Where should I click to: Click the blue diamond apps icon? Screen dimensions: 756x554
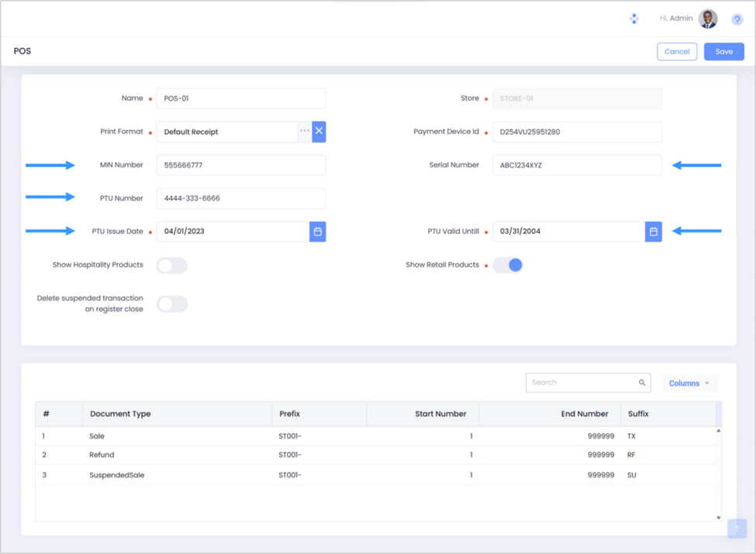(x=633, y=19)
